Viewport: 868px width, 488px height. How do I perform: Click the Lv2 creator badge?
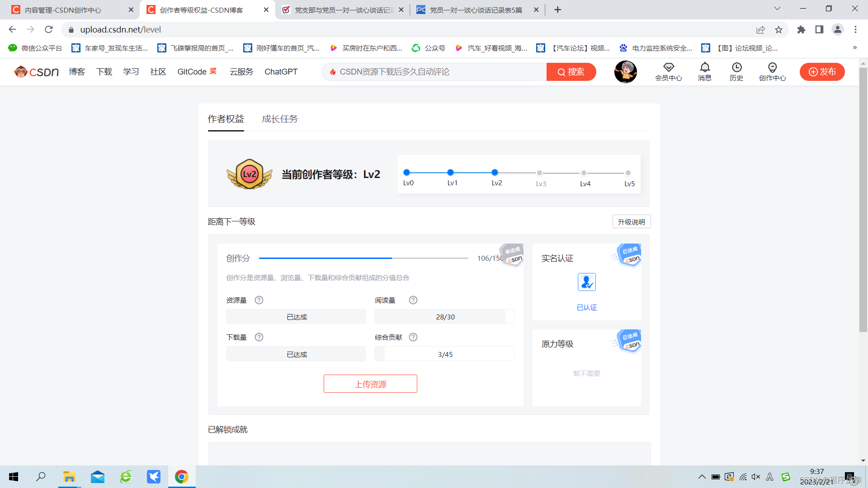pyautogui.click(x=250, y=174)
